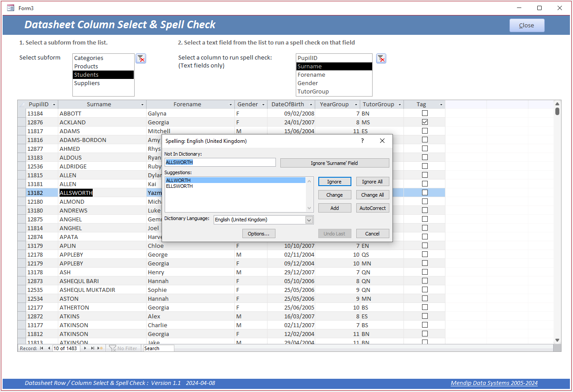Open the Forename column filter dropdown
Viewport: 573px width, 392px height.
coord(230,105)
